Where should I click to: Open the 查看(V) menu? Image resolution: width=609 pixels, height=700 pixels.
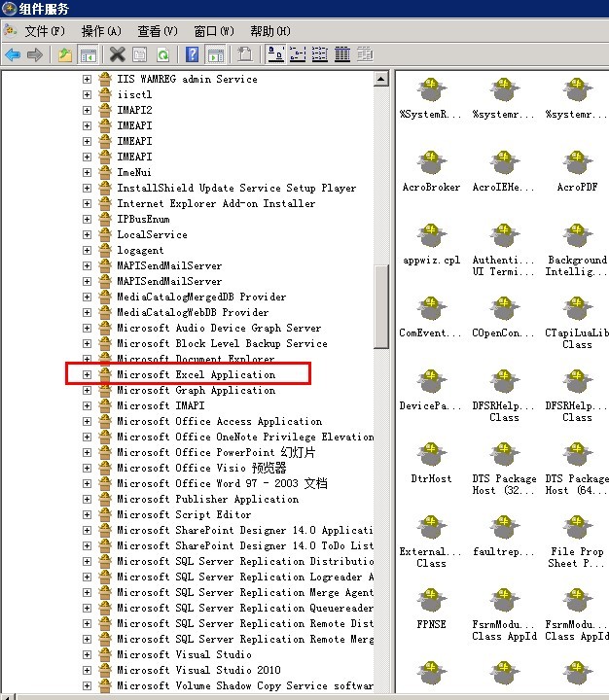pyautogui.click(x=157, y=31)
